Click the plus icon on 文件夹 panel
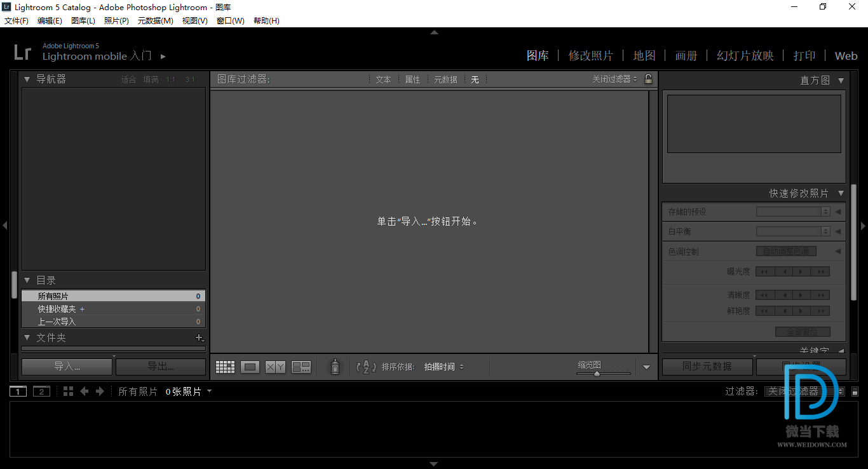Viewport: 868px width, 469px height. click(x=200, y=338)
